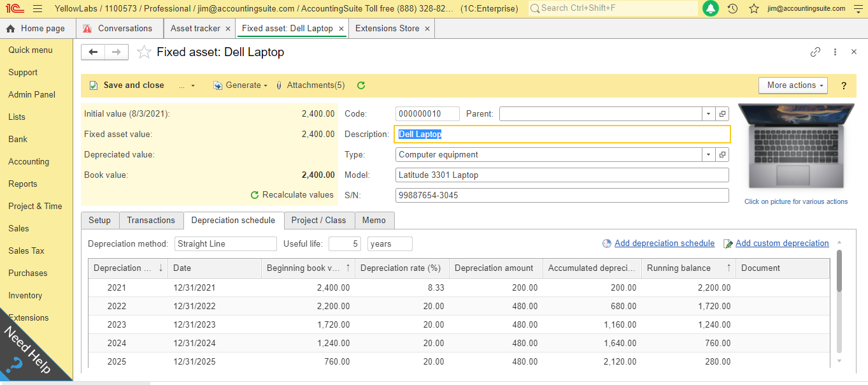Screen dimensions: 868x385
Task: Open Admin Panel in sidebar
Action: (32, 95)
